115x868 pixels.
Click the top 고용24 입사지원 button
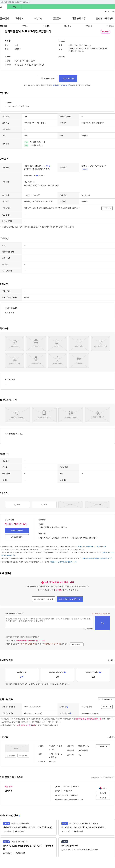(68, 79)
